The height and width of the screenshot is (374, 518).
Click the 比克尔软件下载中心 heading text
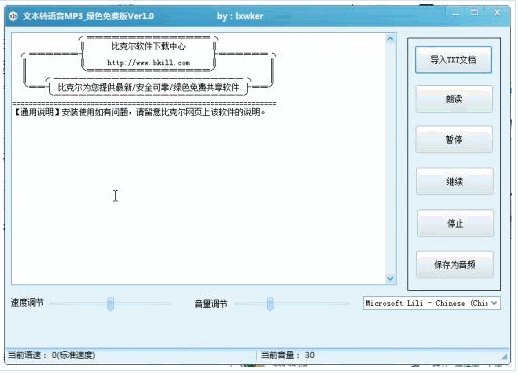click(148, 46)
